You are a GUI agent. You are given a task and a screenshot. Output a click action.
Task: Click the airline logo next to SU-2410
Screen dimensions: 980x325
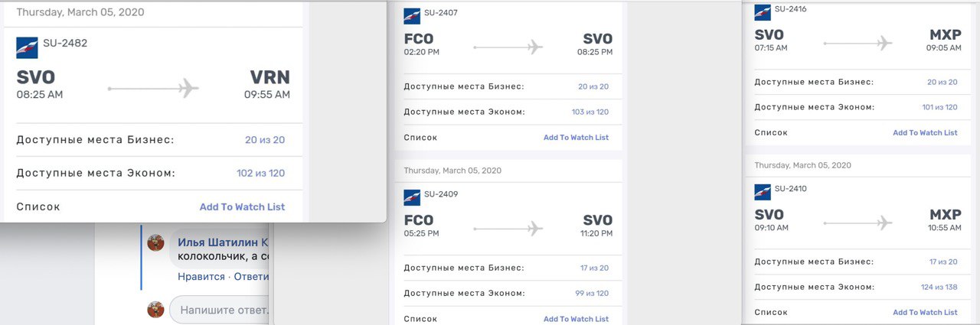point(763,191)
